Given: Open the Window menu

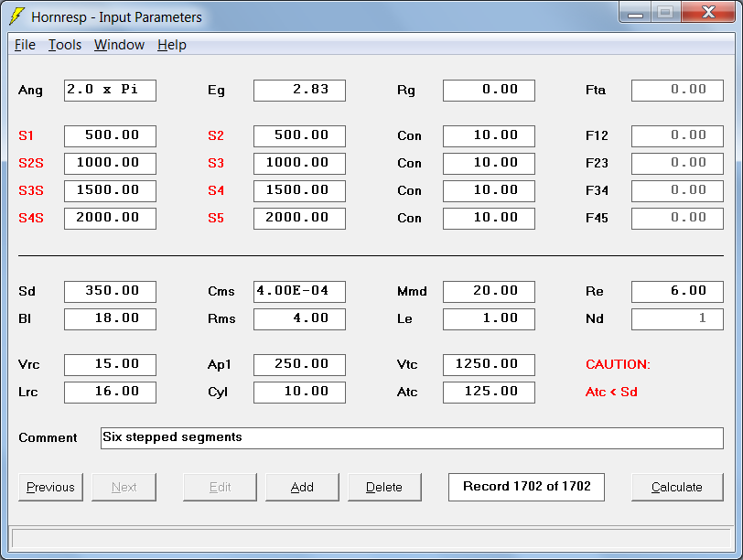Looking at the screenshot, I should click(x=119, y=45).
